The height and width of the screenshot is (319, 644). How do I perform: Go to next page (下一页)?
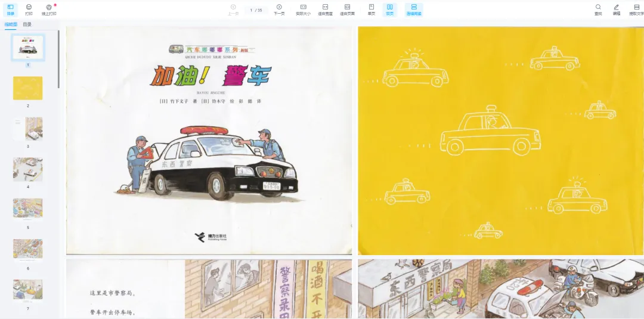coord(279,10)
